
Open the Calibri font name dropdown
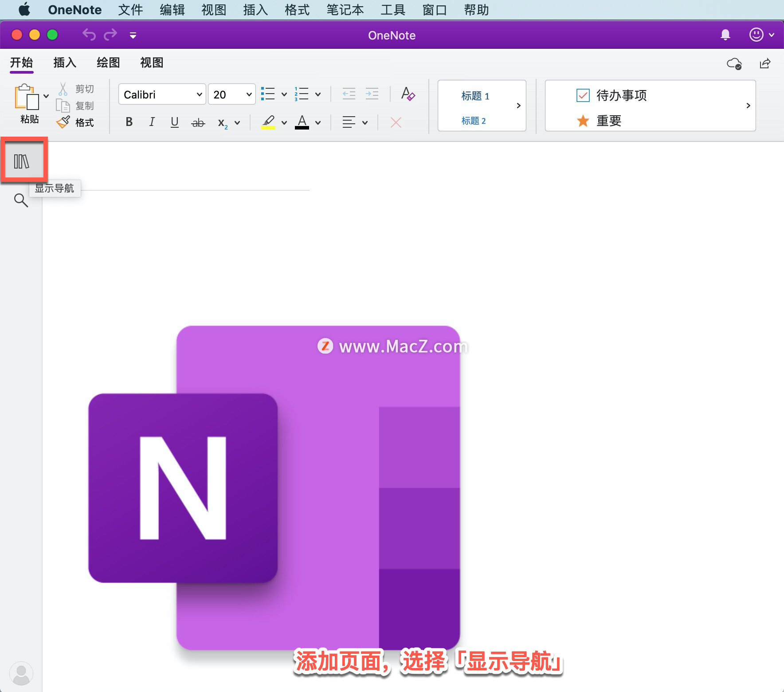[162, 94]
